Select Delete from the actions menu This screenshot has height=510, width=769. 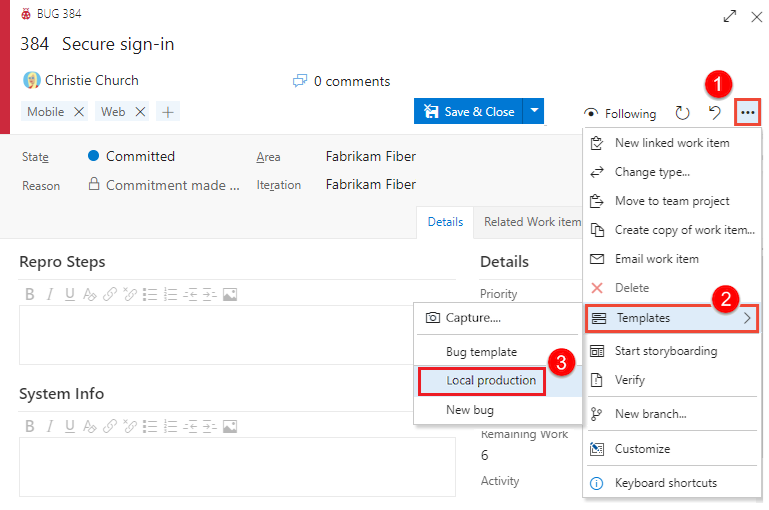click(632, 288)
